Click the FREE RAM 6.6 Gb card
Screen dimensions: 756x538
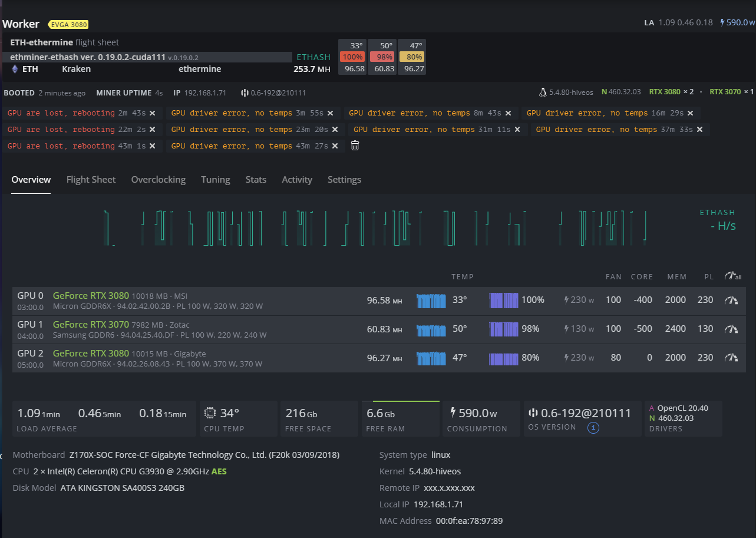(401, 419)
